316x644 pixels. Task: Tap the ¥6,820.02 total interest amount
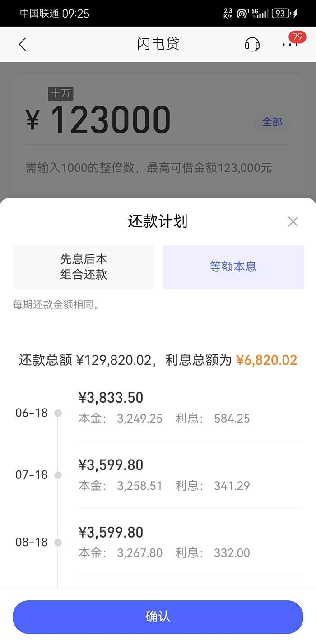tap(266, 360)
